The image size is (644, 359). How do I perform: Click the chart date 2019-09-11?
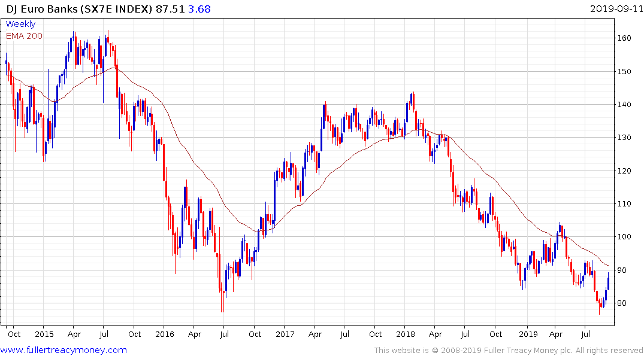(616, 9)
